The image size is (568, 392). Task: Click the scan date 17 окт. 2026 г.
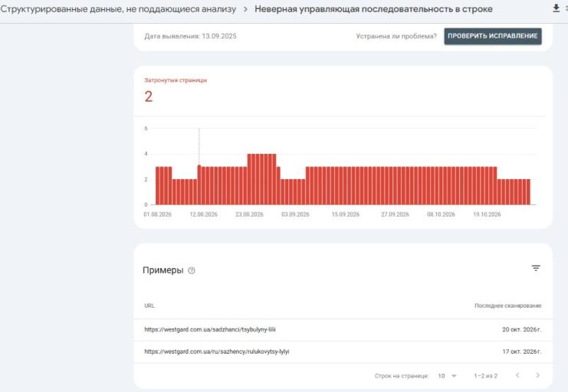pyautogui.click(x=522, y=351)
